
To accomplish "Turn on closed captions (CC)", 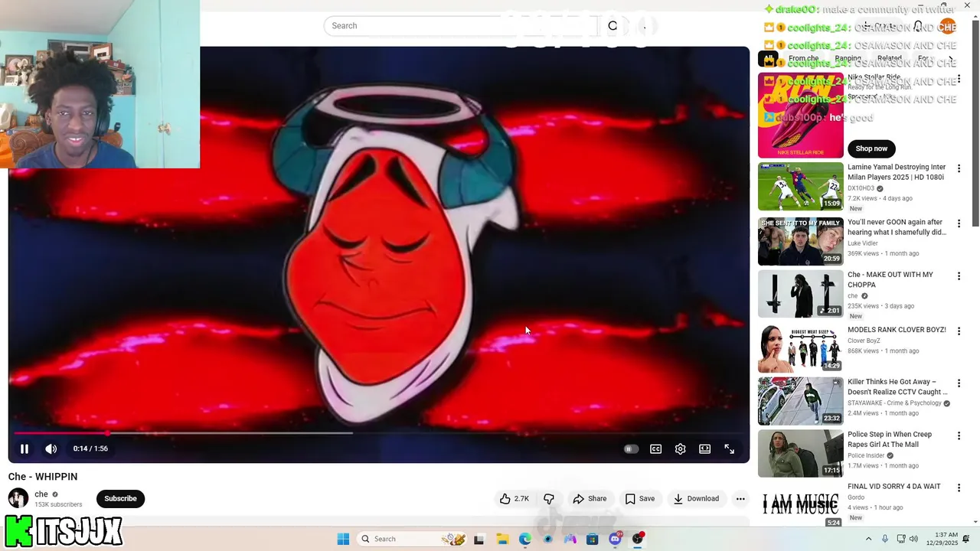I will 656,449.
